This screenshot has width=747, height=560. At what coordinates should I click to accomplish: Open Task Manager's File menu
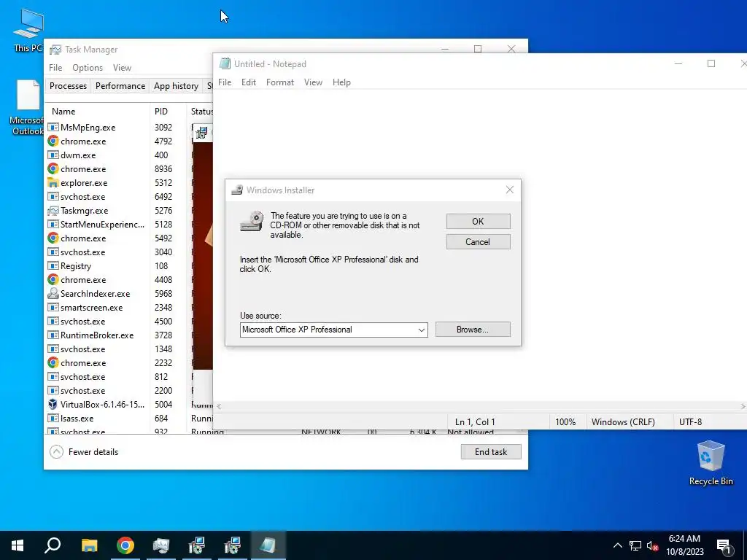coord(55,68)
